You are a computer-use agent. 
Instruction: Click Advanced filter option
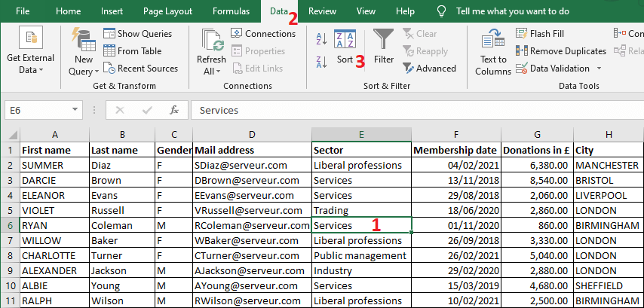pyautogui.click(x=428, y=69)
